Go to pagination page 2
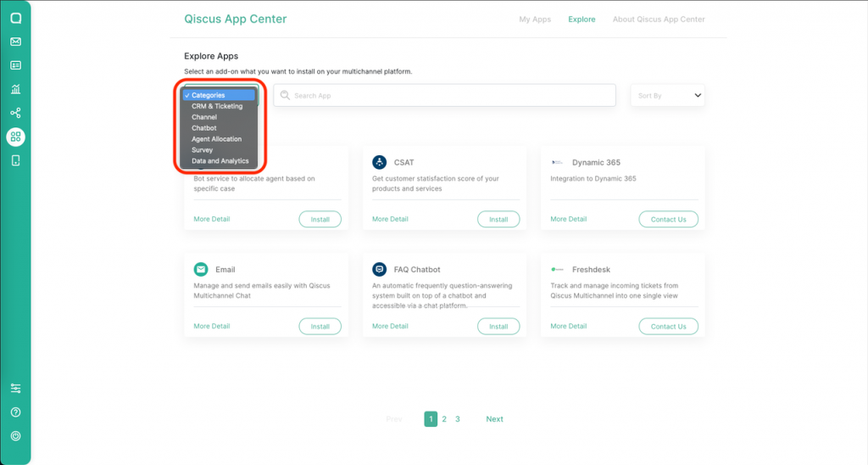The image size is (868, 465). tap(444, 419)
